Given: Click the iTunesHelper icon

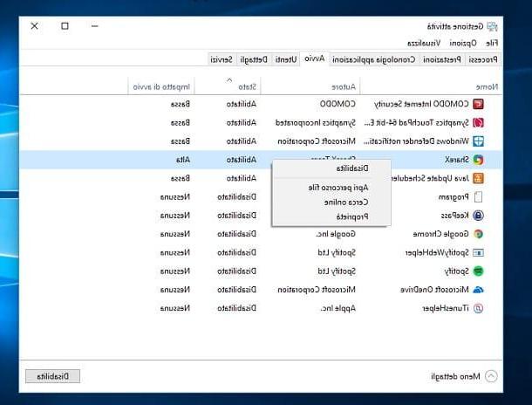Looking at the screenshot, I should [x=478, y=308].
